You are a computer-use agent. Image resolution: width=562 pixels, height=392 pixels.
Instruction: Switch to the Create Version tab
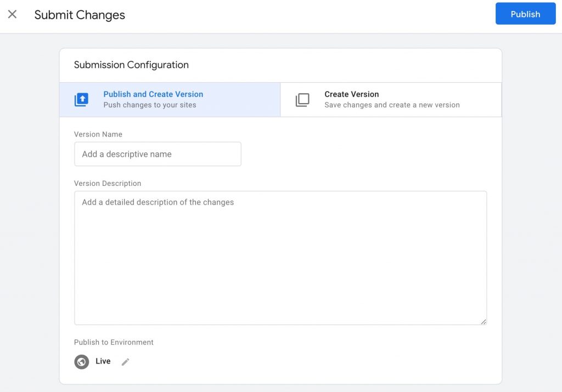tap(391, 99)
